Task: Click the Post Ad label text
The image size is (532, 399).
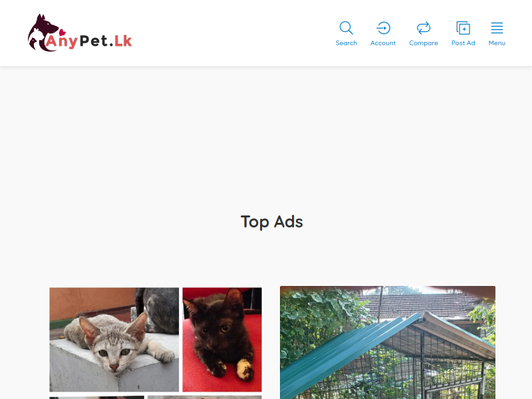Action: point(463,43)
